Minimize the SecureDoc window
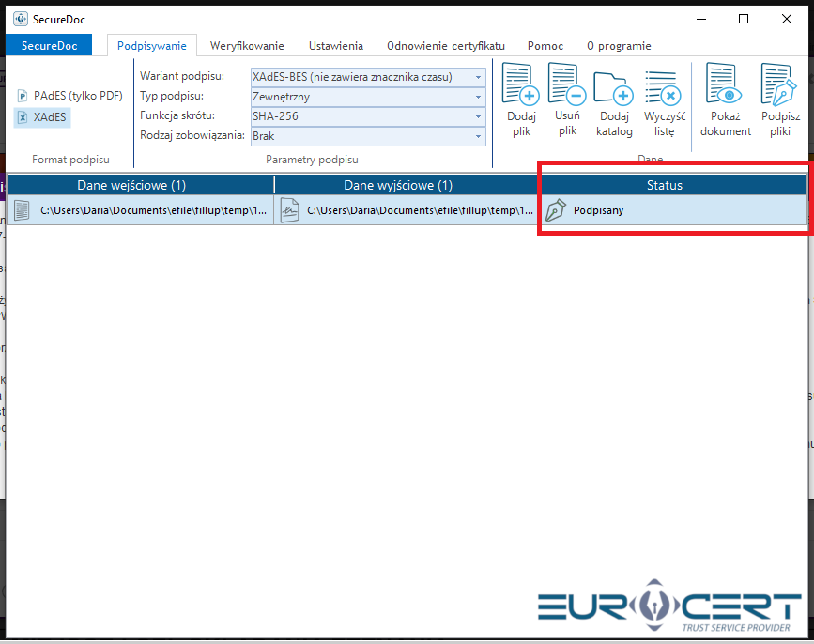 pos(701,19)
